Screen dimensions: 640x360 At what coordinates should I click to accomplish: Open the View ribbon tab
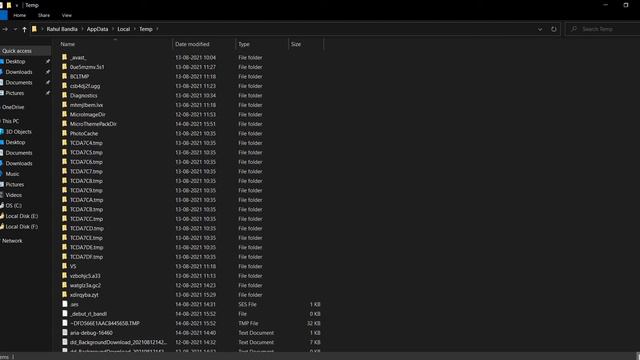[67, 15]
